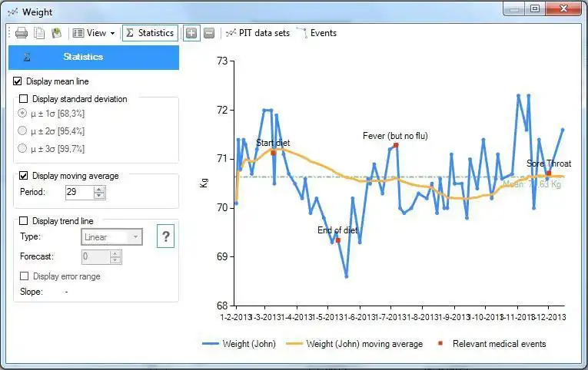
Task: Increase the moving average Period value
Action: point(99,189)
